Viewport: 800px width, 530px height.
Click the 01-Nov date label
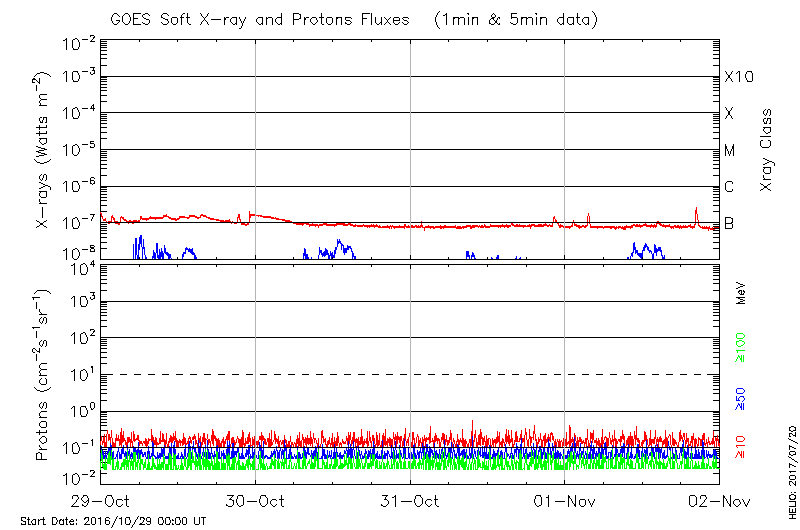(565, 501)
